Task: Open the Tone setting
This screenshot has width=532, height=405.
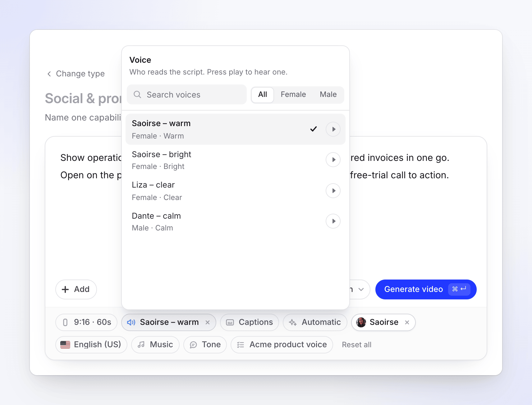Action: [x=205, y=345]
